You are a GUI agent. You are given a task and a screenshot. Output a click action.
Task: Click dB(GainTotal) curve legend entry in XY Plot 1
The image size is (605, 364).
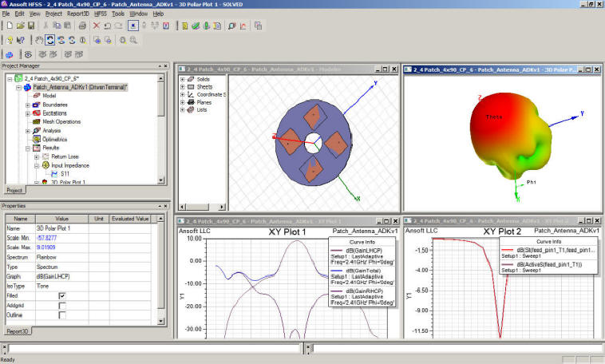[x=362, y=277]
